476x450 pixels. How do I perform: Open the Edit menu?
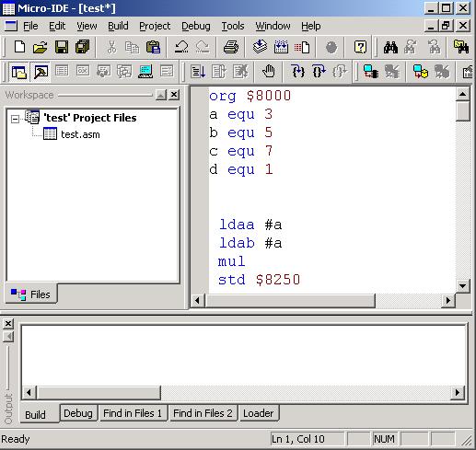[57, 26]
